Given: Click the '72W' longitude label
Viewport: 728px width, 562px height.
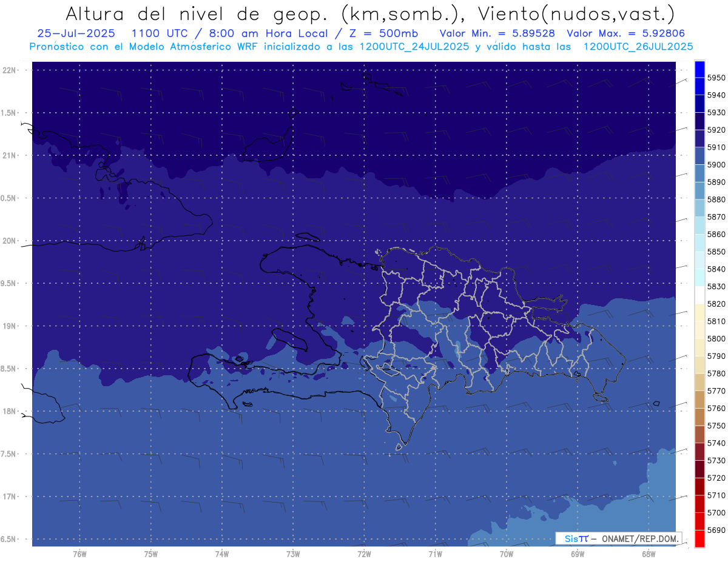Looking at the screenshot, I should click(364, 554).
